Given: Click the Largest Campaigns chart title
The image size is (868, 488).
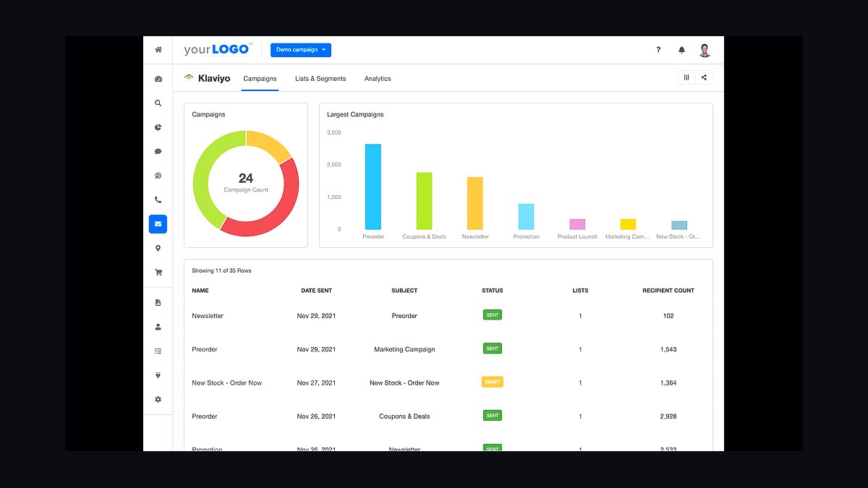Looking at the screenshot, I should [355, 114].
